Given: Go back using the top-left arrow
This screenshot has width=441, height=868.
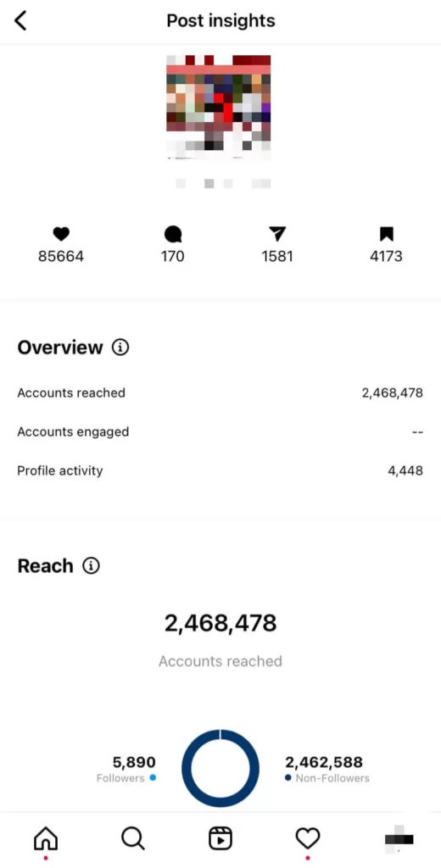Looking at the screenshot, I should (x=21, y=21).
